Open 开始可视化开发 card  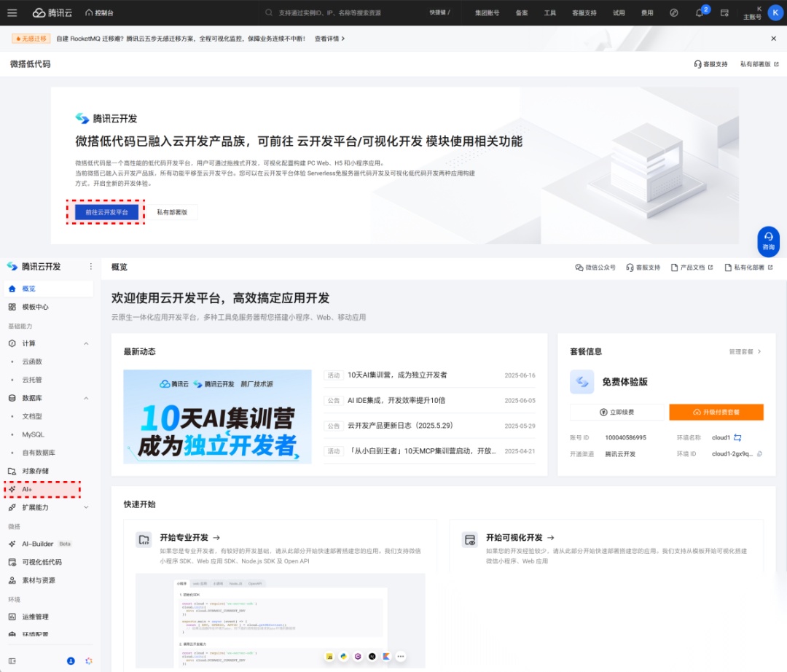click(520, 537)
